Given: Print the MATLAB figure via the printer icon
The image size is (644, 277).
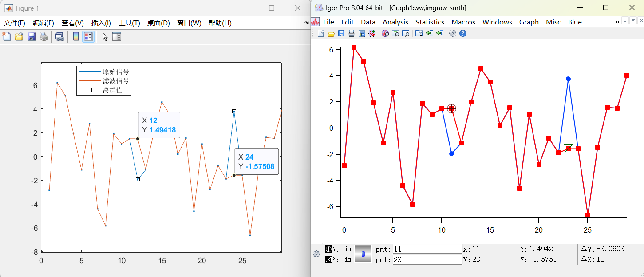Looking at the screenshot, I should [43, 37].
